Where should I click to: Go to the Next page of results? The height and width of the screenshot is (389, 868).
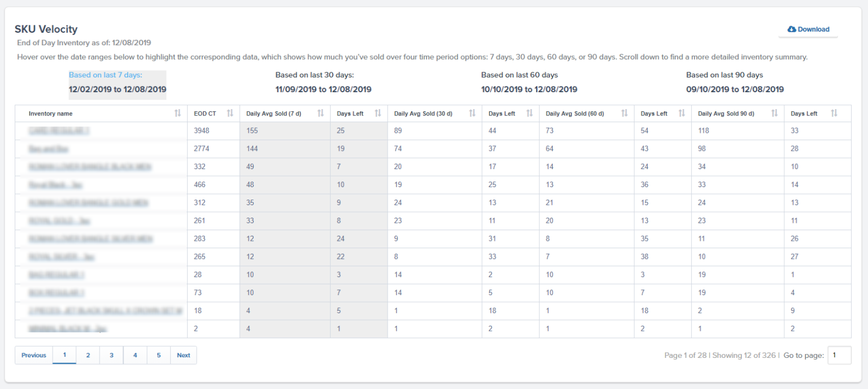click(x=183, y=355)
